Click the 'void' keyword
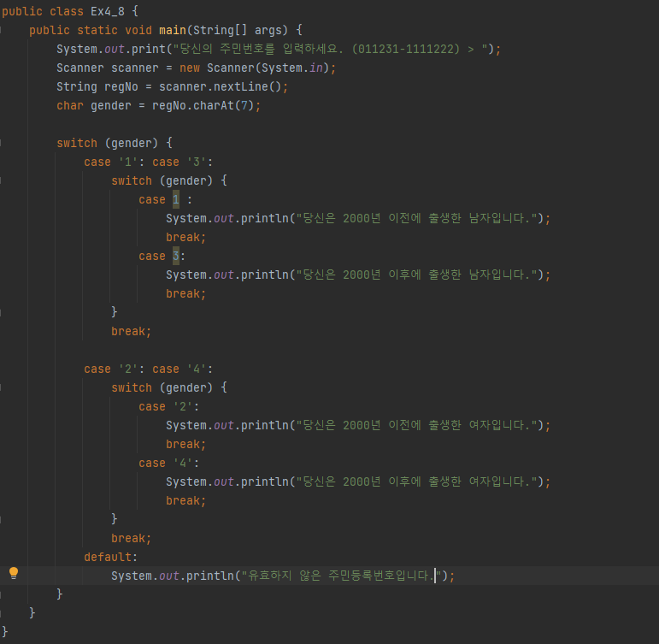 (138, 30)
